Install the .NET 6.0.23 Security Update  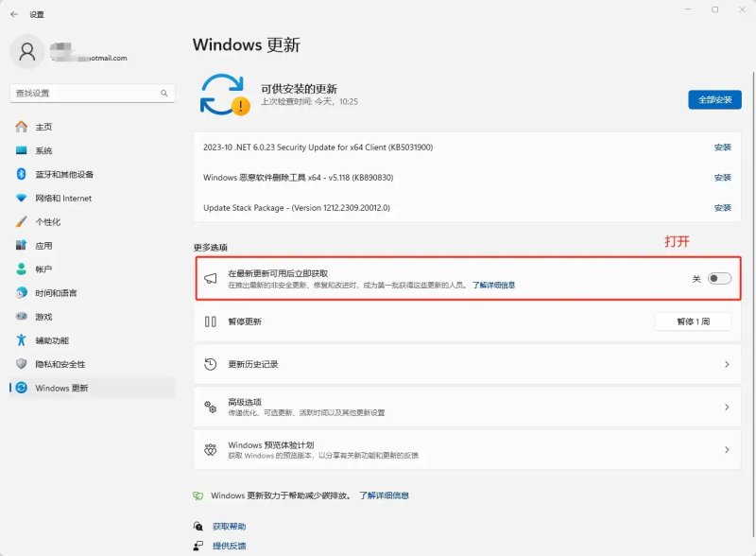pyautogui.click(x=722, y=148)
